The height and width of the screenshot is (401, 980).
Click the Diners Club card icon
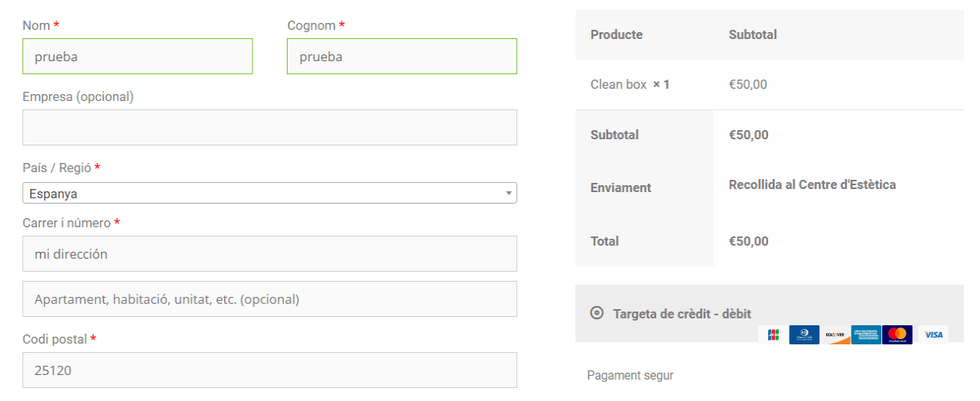coord(804,334)
